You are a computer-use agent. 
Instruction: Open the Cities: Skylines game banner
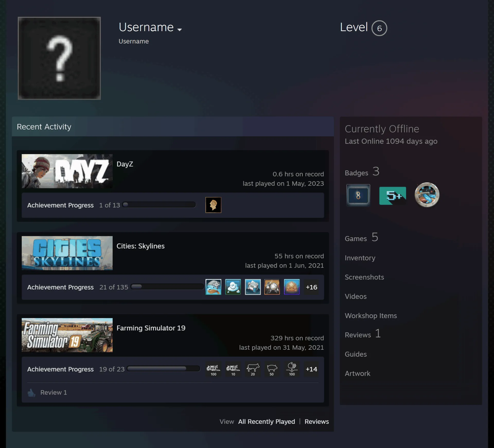click(x=67, y=253)
